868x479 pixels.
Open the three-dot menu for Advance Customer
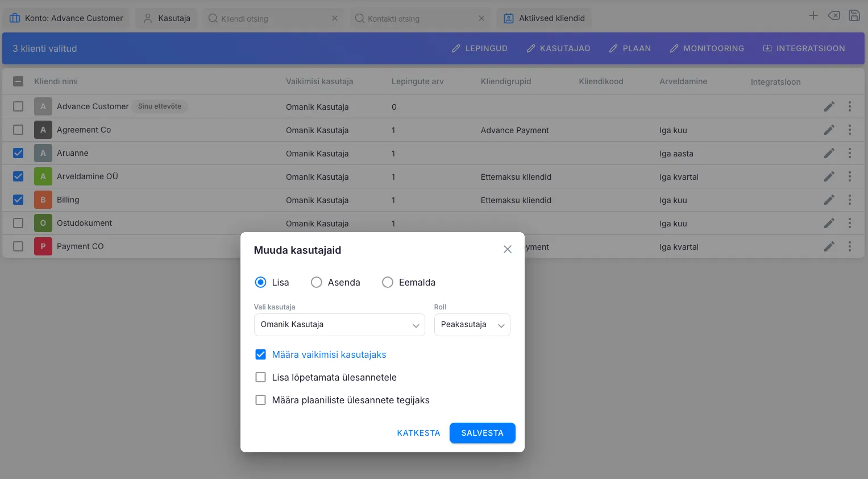(x=850, y=107)
